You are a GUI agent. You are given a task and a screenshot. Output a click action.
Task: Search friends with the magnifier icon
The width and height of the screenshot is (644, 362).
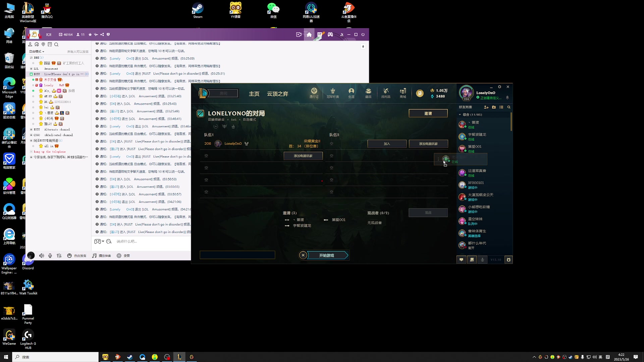(509, 107)
